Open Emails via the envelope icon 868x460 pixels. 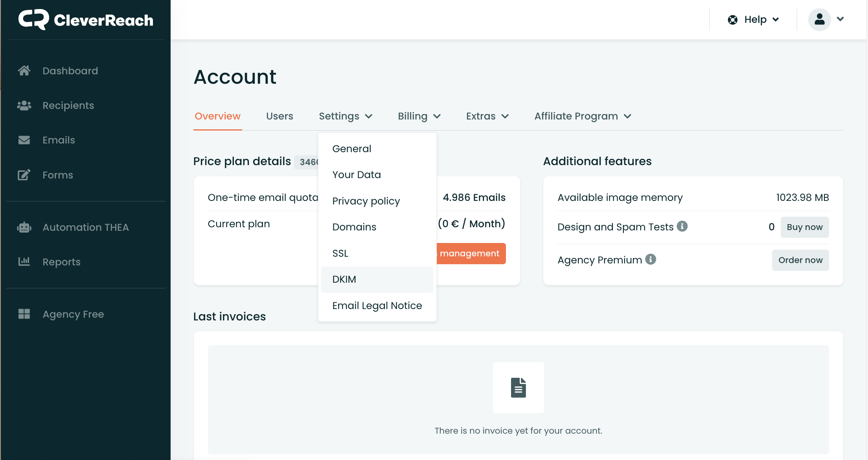point(24,140)
